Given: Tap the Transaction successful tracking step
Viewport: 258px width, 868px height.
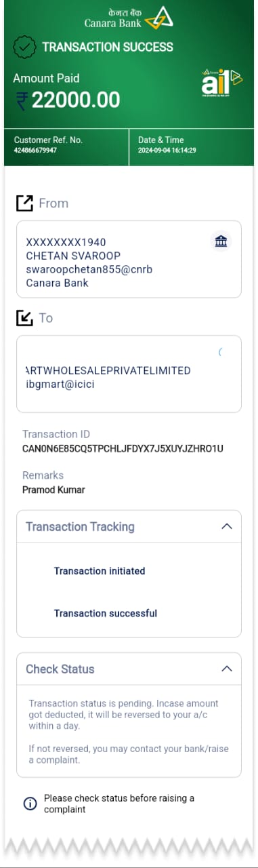Looking at the screenshot, I should coord(106,614).
